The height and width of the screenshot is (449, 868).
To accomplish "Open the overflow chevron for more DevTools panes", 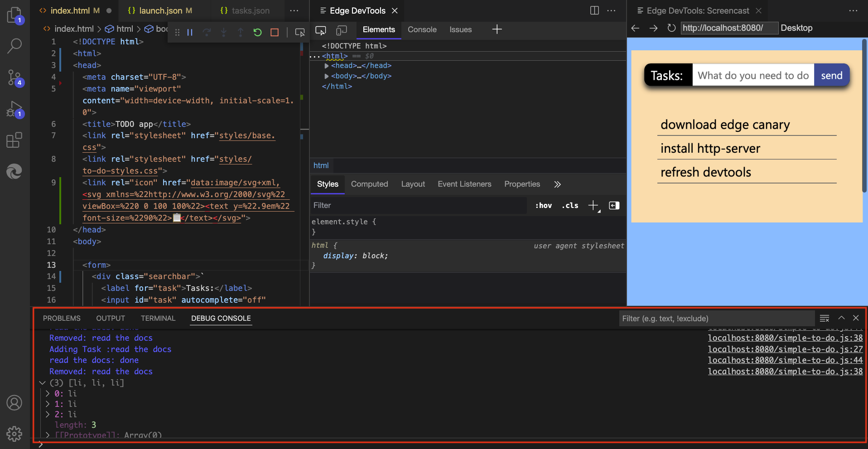I will coord(557,184).
